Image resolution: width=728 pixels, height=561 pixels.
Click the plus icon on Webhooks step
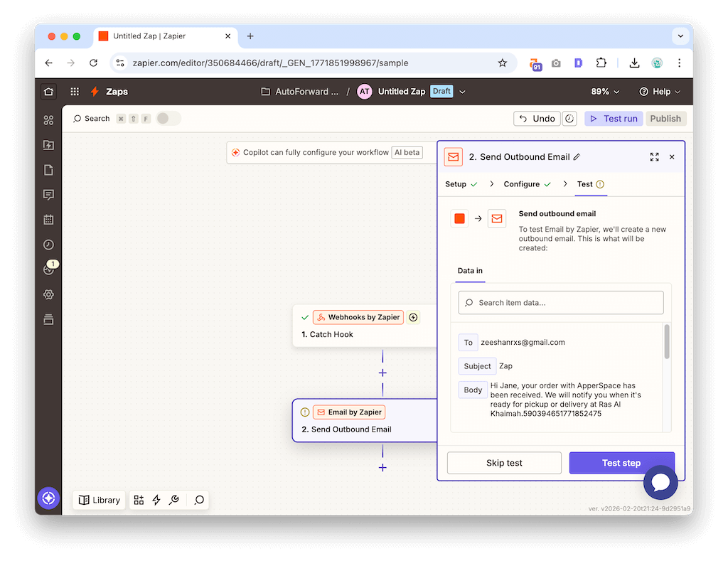coord(413,317)
